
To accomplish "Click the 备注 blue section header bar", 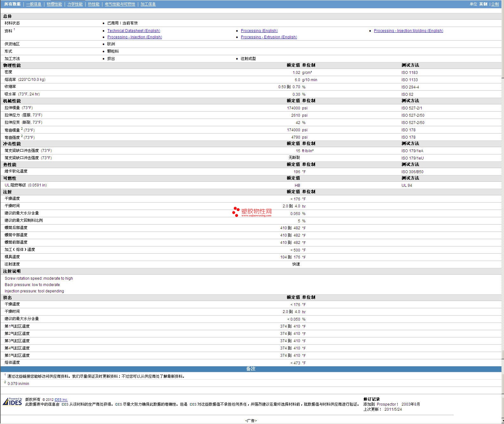I will click(251, 369).
